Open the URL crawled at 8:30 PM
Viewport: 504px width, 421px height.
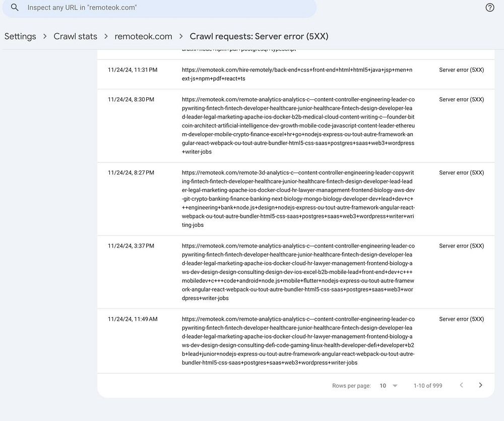(x=298, y=126)
